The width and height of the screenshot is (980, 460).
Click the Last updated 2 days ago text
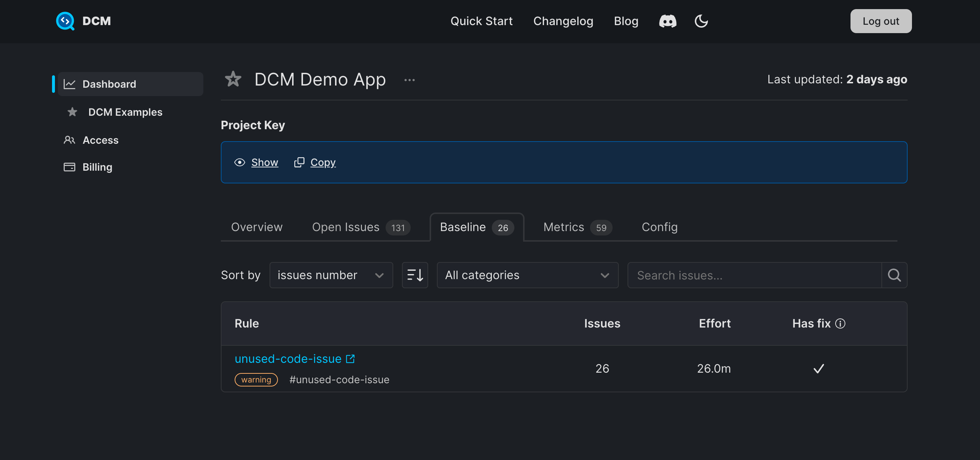tap(837, 79)
